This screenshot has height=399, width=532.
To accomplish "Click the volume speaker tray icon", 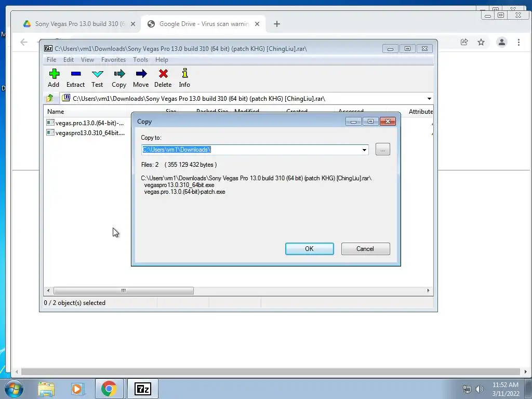I will point(480,389).
